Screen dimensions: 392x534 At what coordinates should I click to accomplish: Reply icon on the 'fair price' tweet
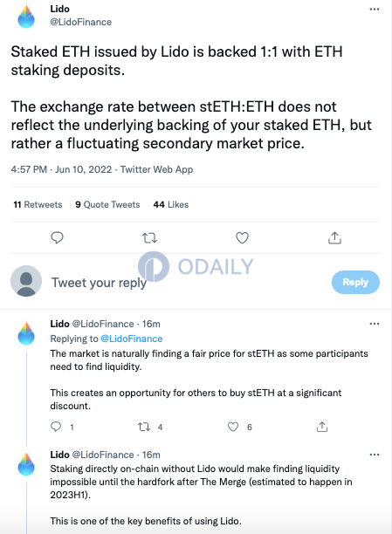(56, 427)
